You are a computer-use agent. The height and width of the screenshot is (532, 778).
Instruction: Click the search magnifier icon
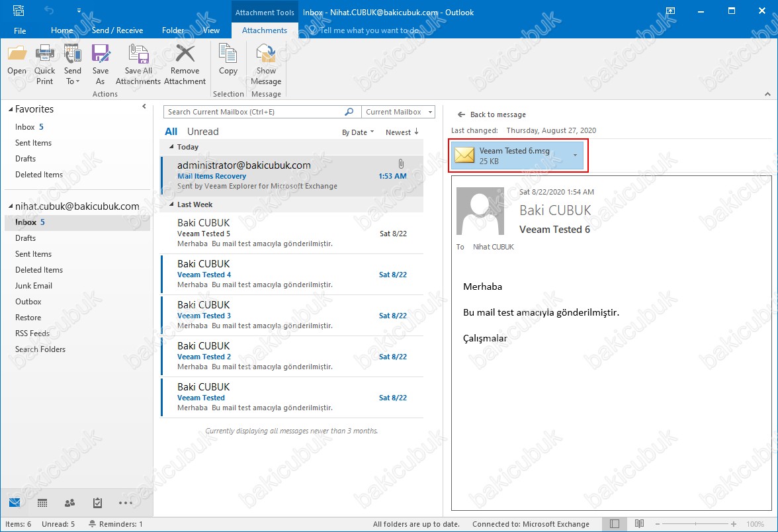pyautogui.click(x=349, y=112)
